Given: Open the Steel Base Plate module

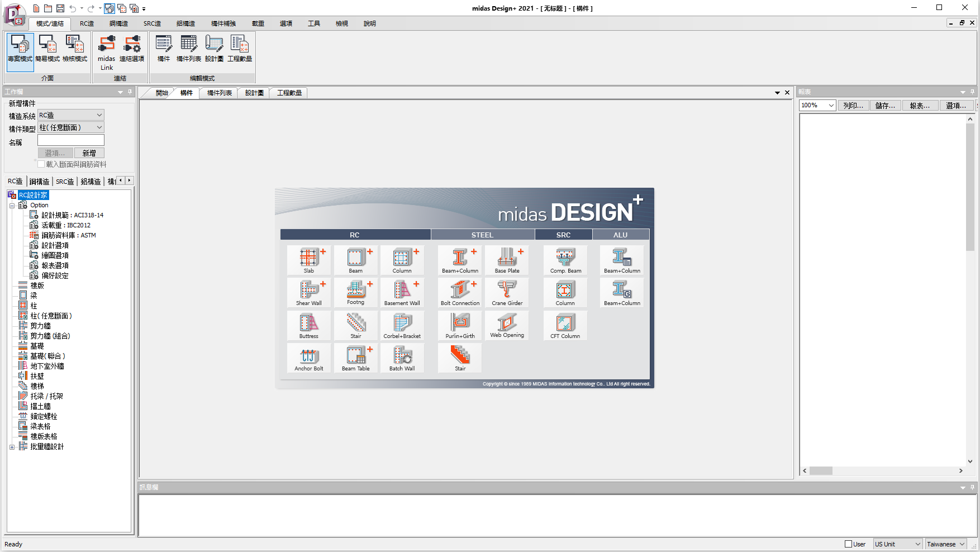Looking at the screenshot, I should tap(507, 260).
